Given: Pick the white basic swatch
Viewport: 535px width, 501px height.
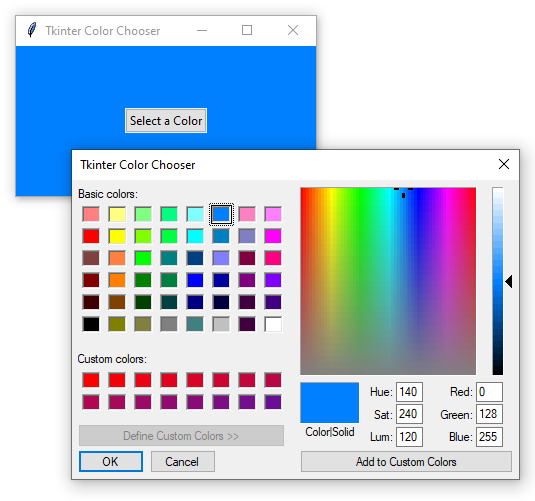Looking at the screenshot, I should pos(273,324).
